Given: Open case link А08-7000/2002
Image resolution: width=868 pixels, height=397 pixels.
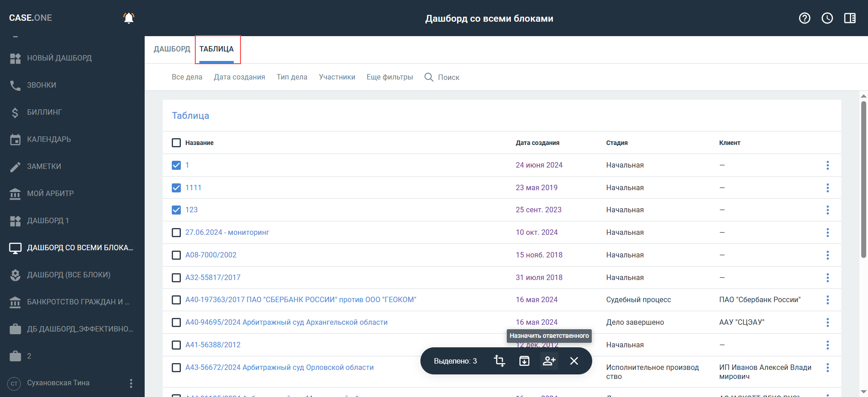Looking at the screenshot, I should click(211, 255).
